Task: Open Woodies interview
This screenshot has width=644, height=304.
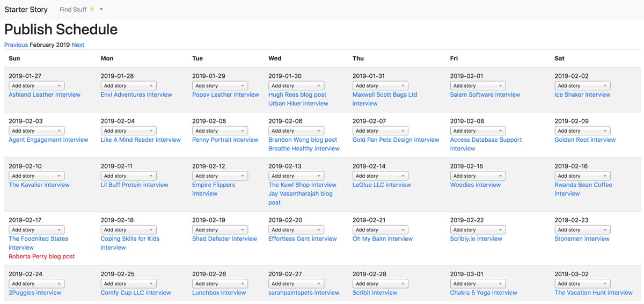Action: 475,185
